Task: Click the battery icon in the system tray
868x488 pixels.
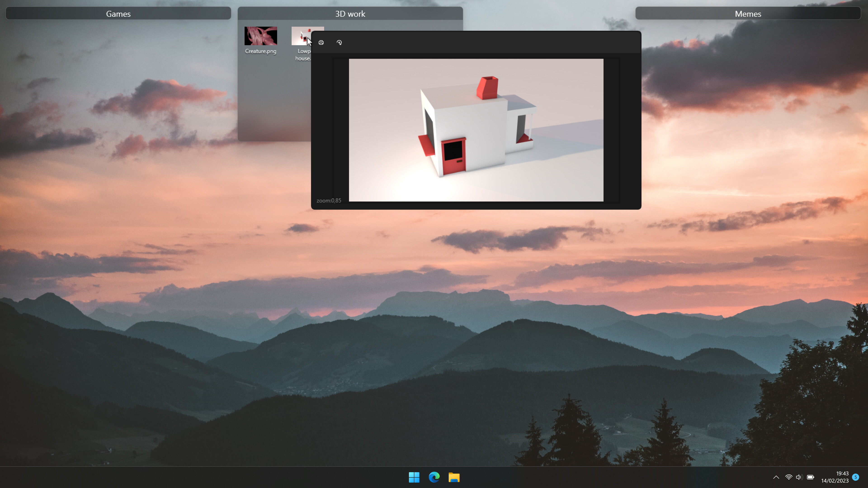Action: click(810, 477)
